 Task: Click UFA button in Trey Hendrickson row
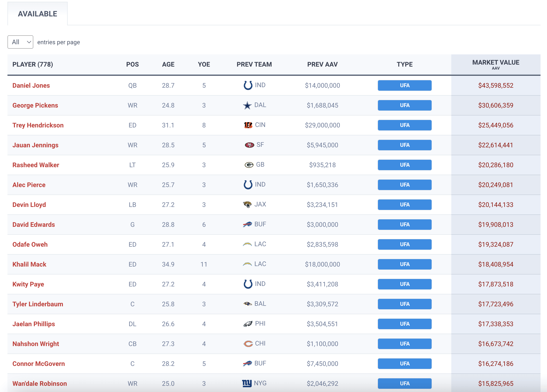click(405, 125)
